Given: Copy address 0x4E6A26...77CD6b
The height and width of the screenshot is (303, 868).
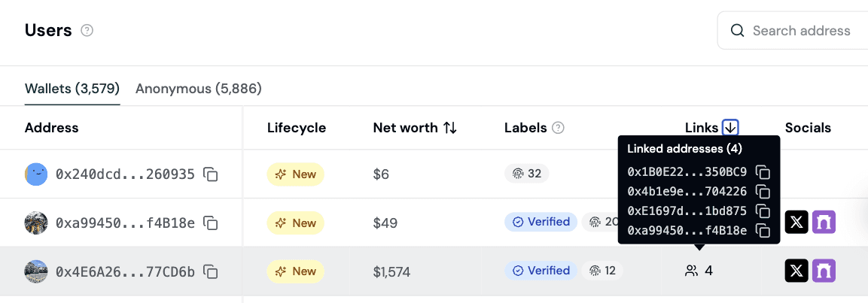Looking at the screenshot, I should coord(212,271).
